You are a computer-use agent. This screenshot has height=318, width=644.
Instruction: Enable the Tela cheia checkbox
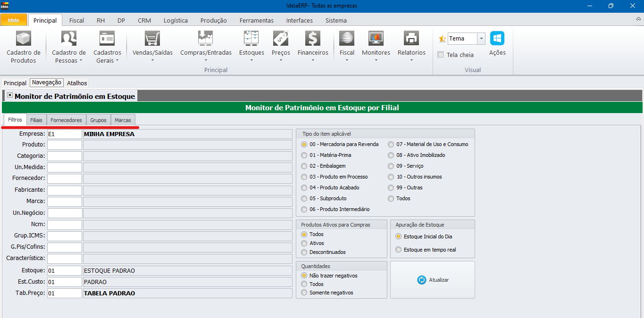pos(441,55)
